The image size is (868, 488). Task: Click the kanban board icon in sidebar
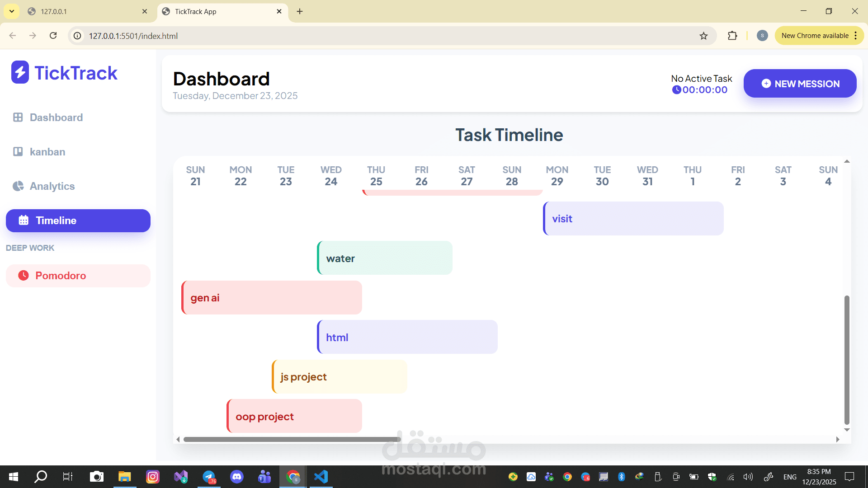pos(18,152)
